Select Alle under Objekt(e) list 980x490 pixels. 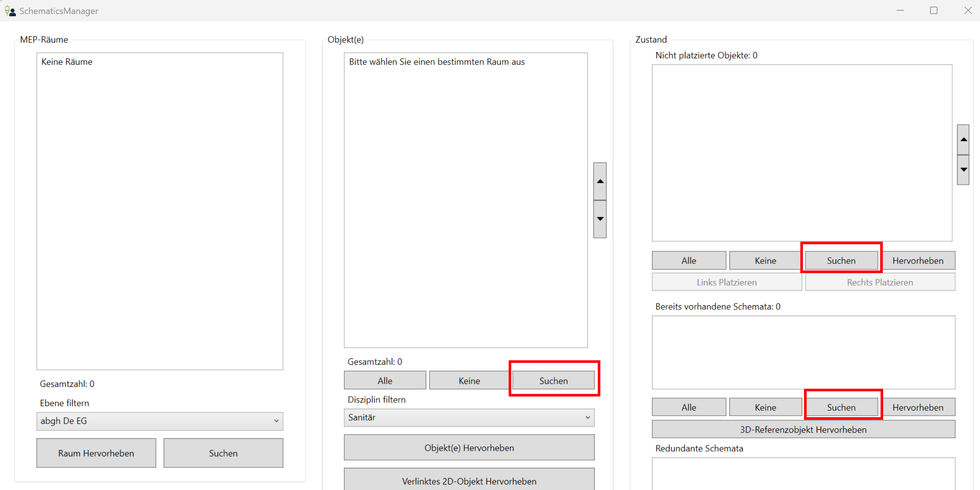(384, 381)
